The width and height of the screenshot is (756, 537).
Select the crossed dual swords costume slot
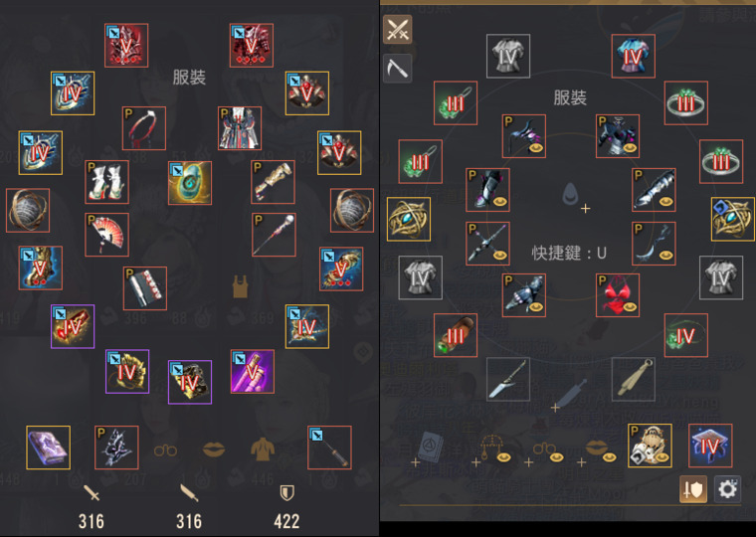pos(488,244)
